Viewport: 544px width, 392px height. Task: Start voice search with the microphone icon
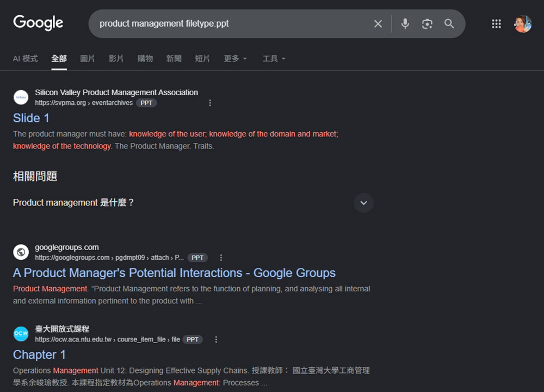click(x=405, y=23)
